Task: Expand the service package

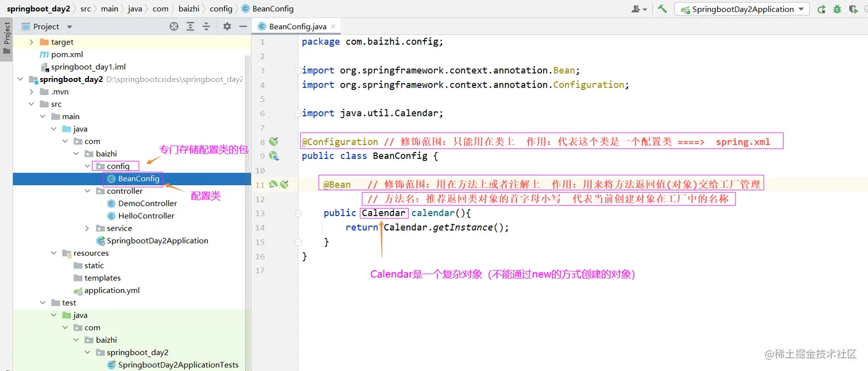Action: click(x=87, y=228)
